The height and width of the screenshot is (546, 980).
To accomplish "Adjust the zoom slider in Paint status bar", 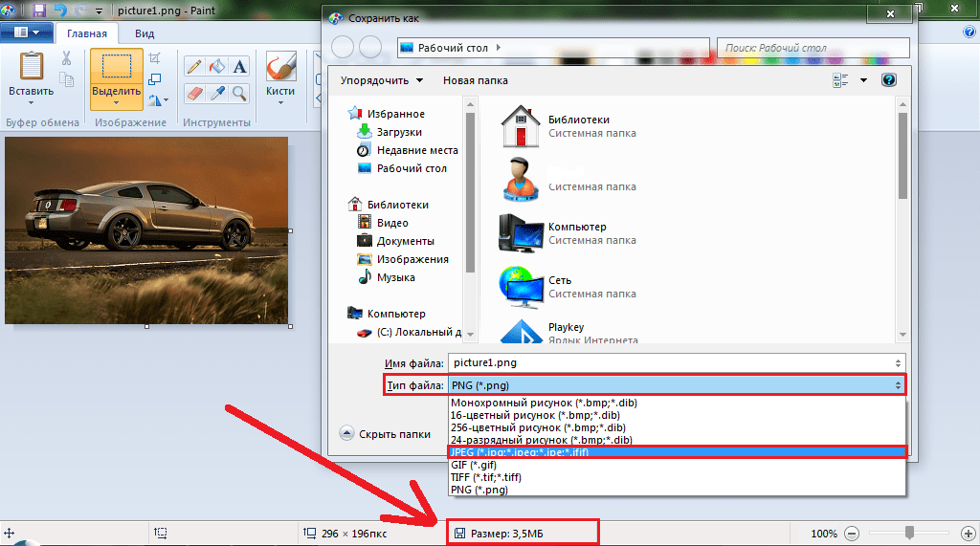I will (x=909, y=533).
